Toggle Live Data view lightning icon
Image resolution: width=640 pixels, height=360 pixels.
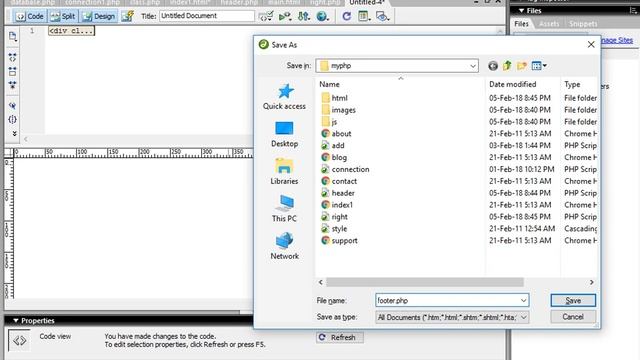128,16
